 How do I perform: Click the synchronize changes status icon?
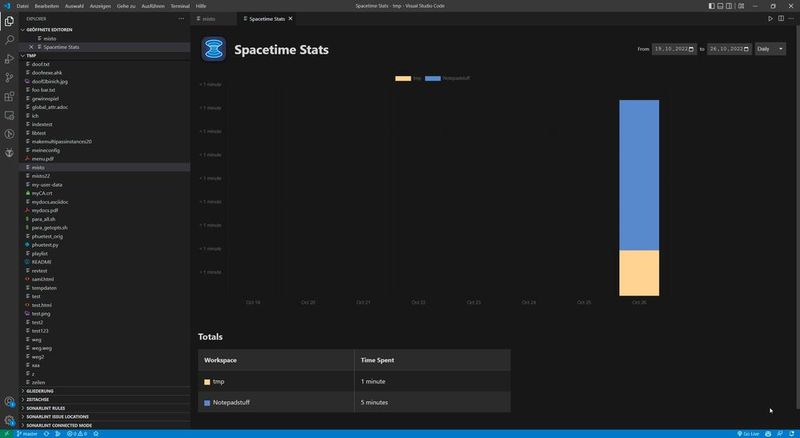46,434
